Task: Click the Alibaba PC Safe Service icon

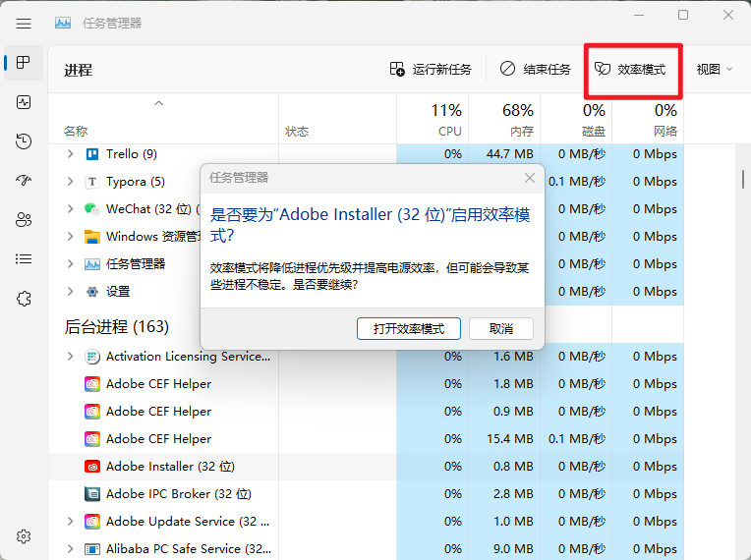Action: click(x=92, y=549)
